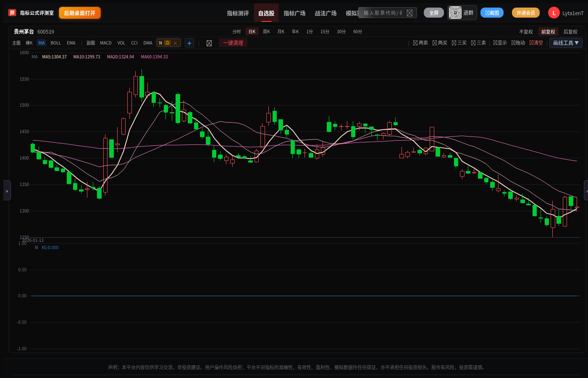The image size is (588, 378).
Task: Select the CCI sub-chart indicator
Action: [134, 43]
